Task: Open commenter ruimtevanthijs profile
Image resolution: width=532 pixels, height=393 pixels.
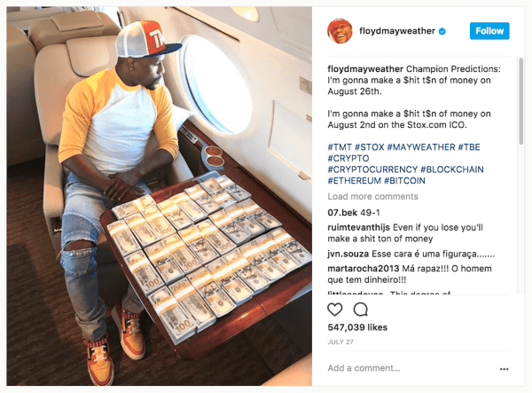Action: click(x=358, y=228)
